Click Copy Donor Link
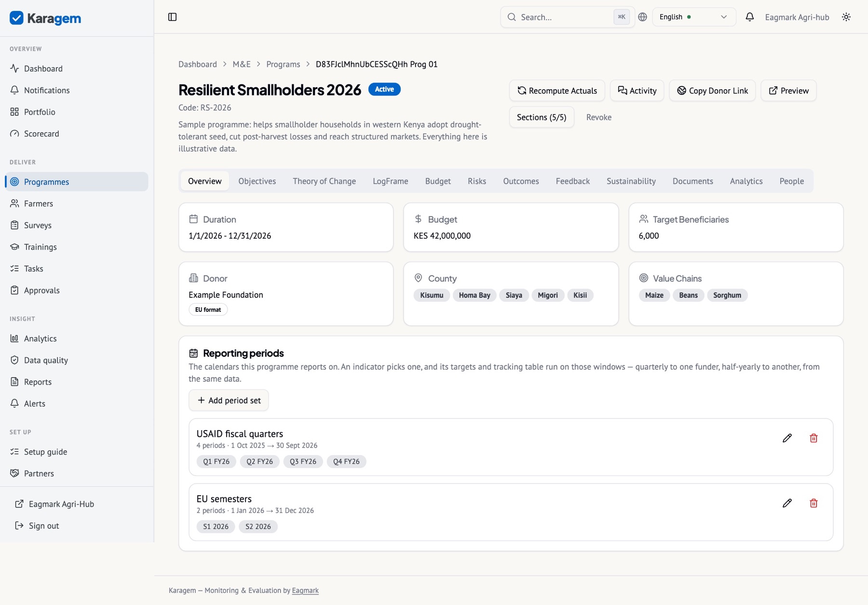 712,91
